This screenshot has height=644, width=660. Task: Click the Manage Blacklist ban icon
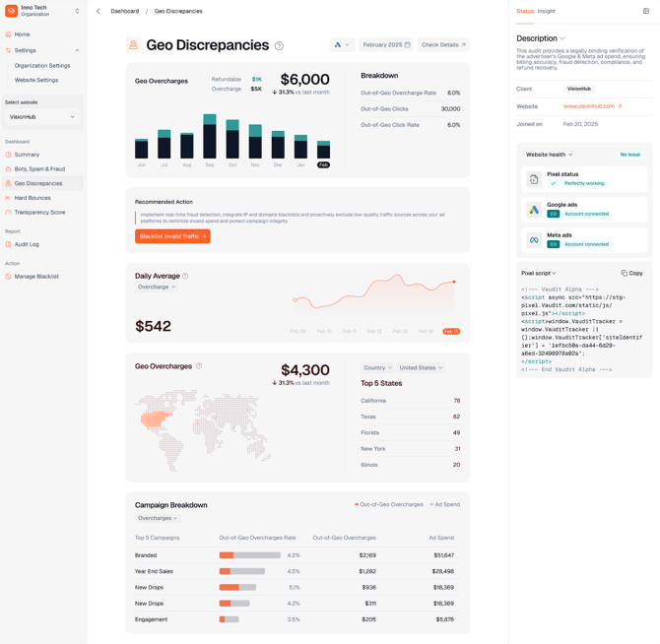click(x=8, y=277)
